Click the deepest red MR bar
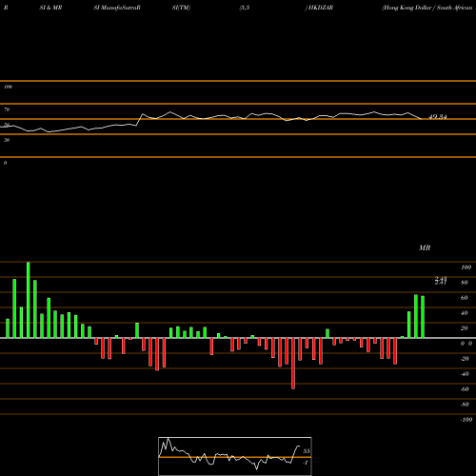This screenshot has width=476, height=476. 293,364
